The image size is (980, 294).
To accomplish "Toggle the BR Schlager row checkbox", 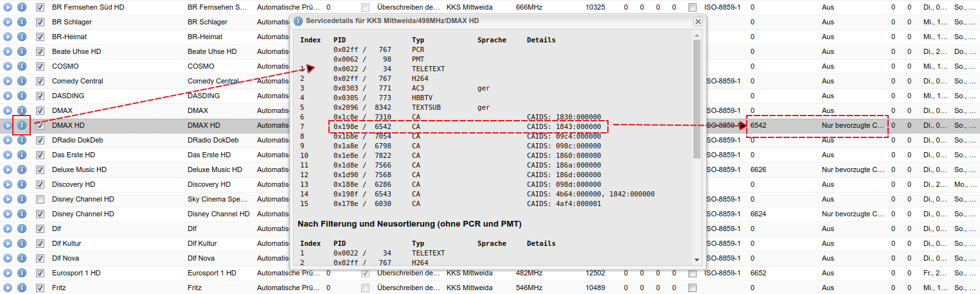I will (x=40, y=22).
